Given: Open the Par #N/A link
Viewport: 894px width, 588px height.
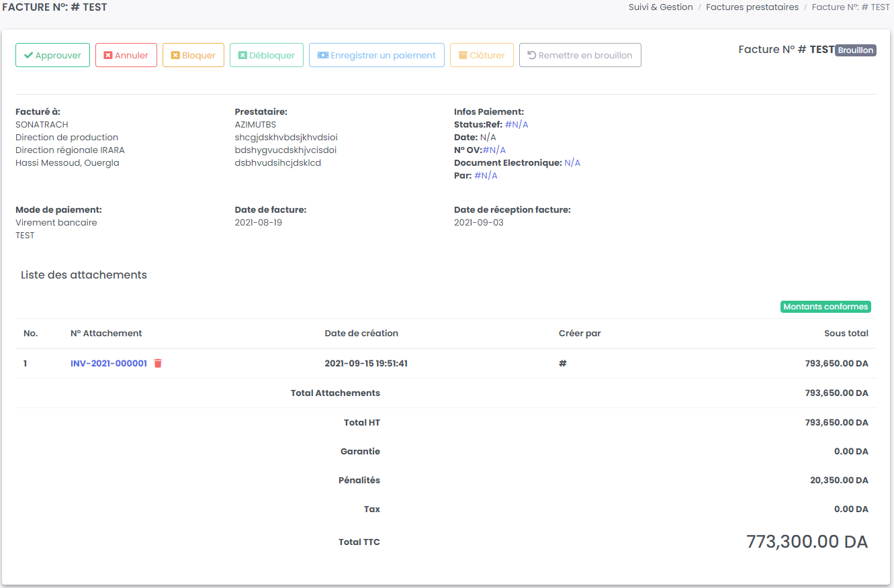Looking at the screenshot, I should [486, 176].
